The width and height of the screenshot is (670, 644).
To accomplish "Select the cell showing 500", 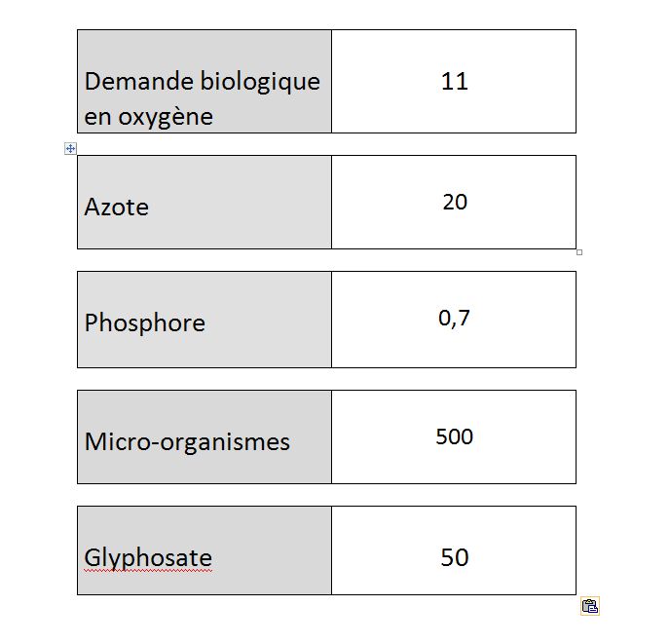I will (x=454, y=436).
